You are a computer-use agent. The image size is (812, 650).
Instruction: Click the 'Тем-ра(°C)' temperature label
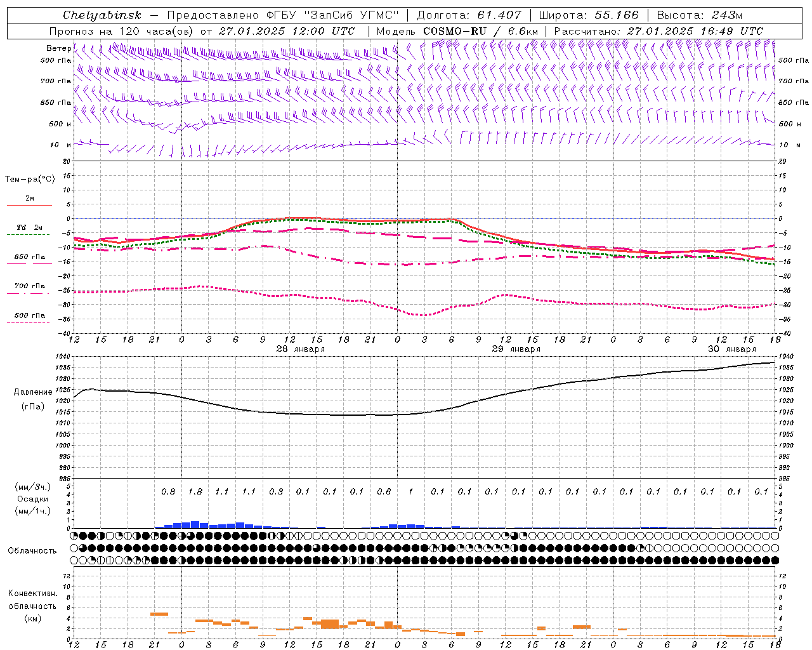tap(30, 180)
